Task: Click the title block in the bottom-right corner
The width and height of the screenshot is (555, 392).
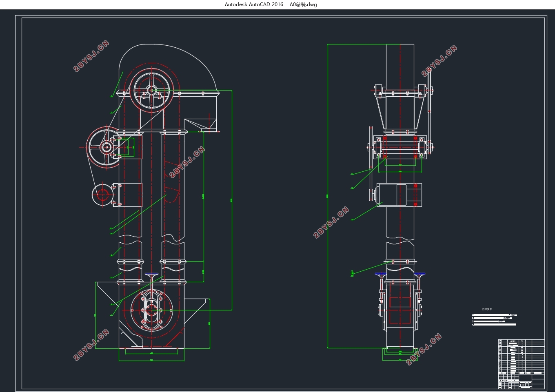Action: (521, 381)
